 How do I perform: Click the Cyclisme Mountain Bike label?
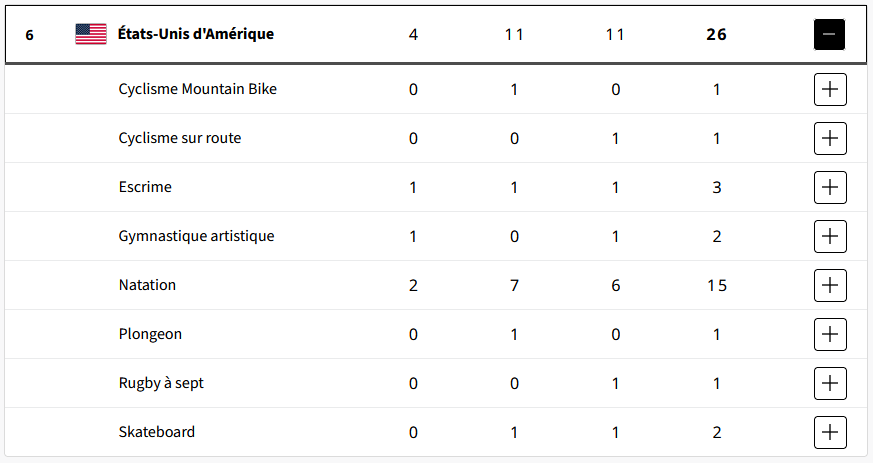(x=198, y=89)
